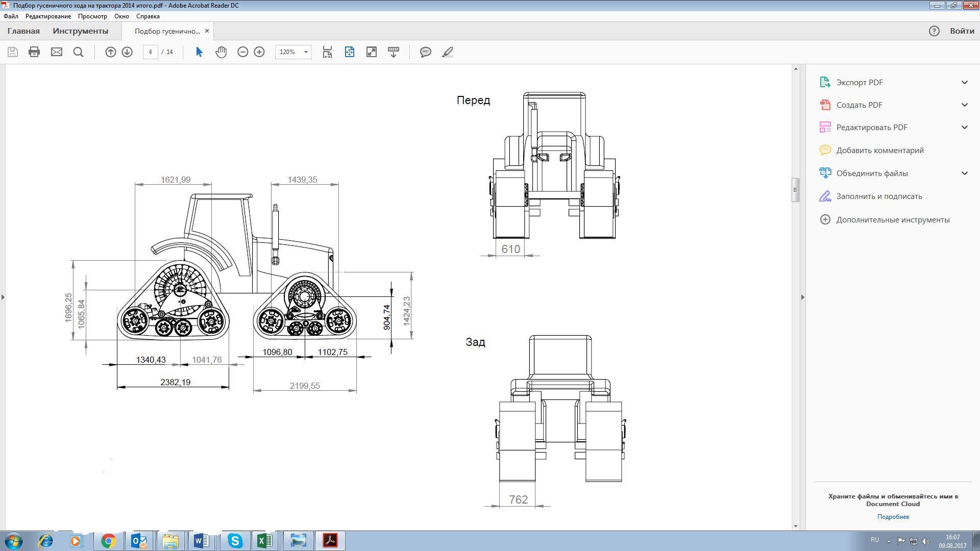Image resolution: width=980 pixels, height=551 pixels.
Task: Go to previous page arrow
Action: pos(110,52)
